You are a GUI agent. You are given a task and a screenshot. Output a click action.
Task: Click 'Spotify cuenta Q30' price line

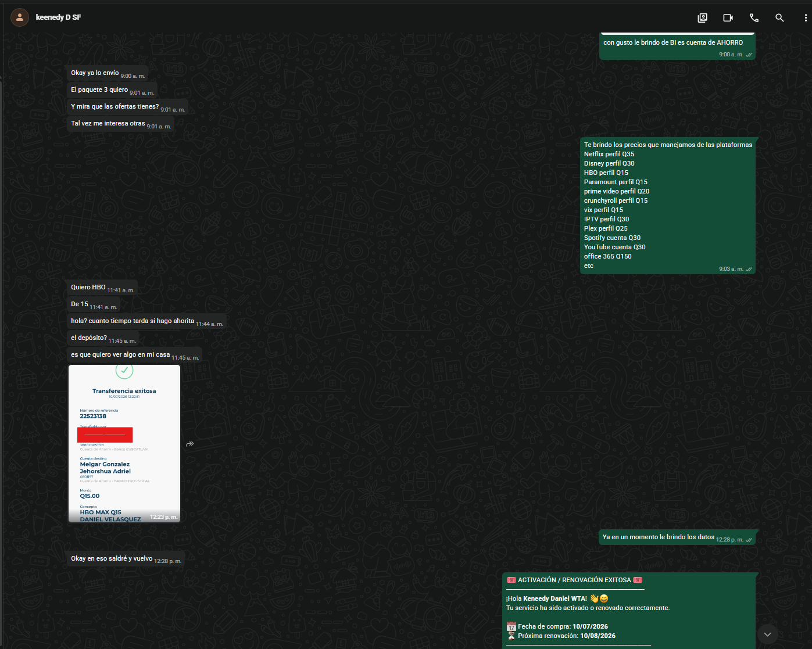pyautogui.click(x=612, y=238)
